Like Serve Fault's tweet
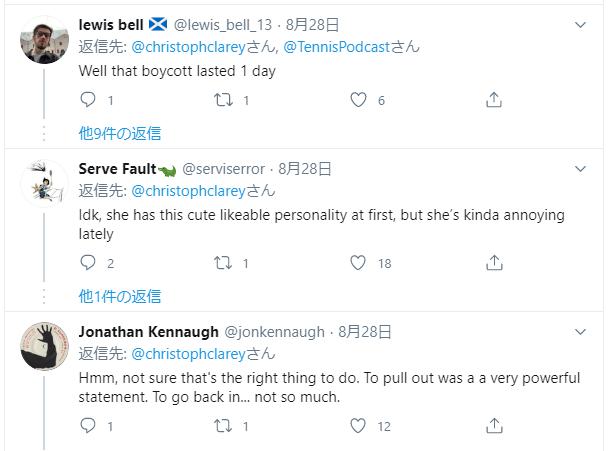 tap(359, 263)
